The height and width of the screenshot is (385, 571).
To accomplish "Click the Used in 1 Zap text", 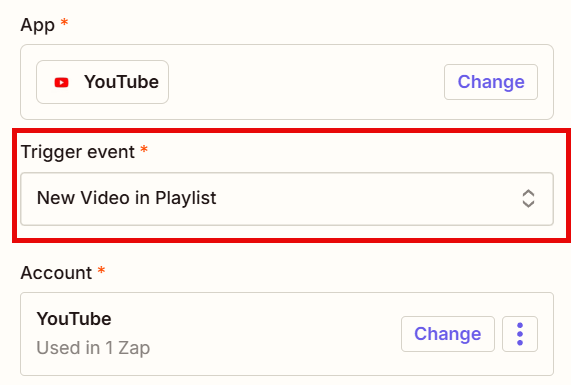I will 93,348.
